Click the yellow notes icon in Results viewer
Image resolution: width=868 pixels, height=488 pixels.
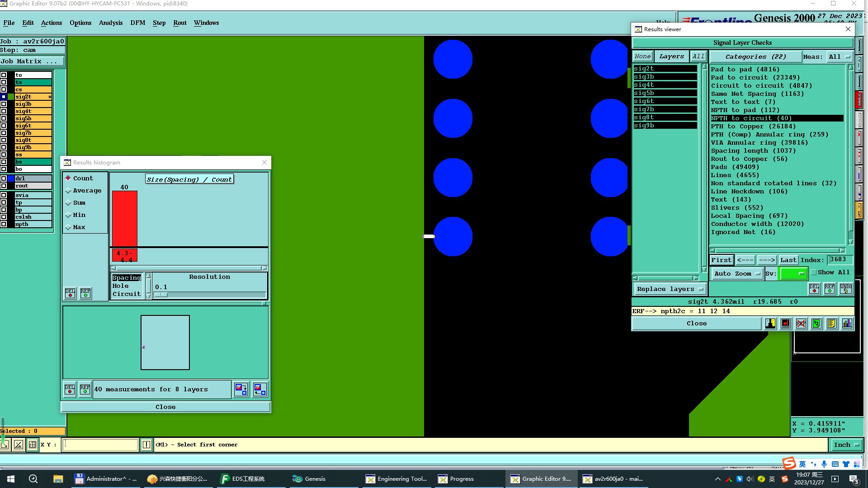[x=831, y=324]
